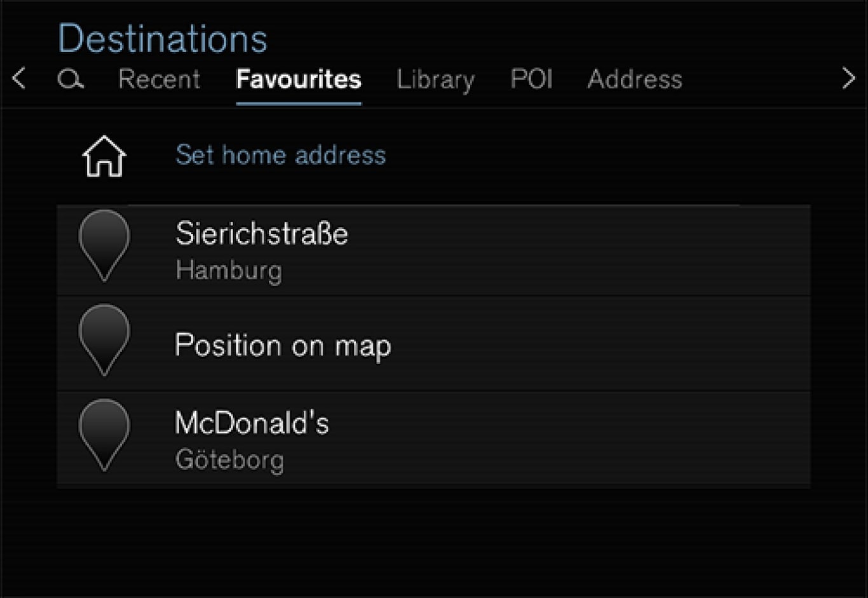Select the Position on map favourite
This screenshot has width=868, height=598.
tap(283, 345)
